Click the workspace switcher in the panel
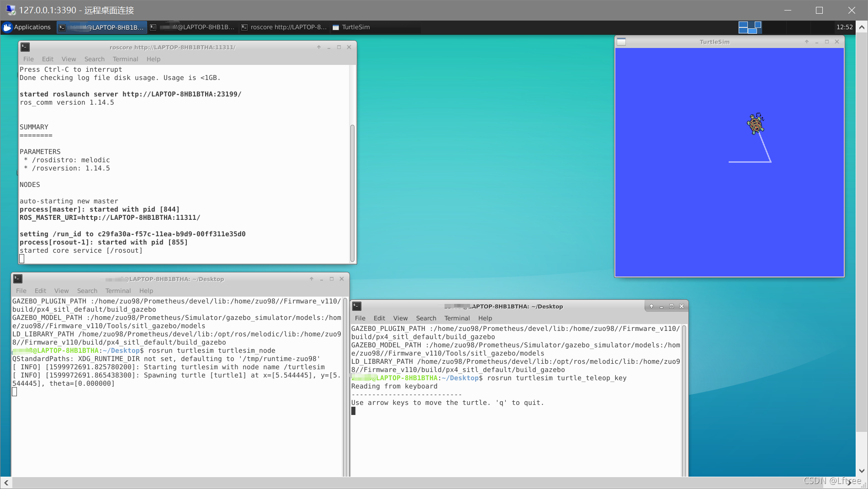Image resolution: width=868 pixels, height=489 pixels. (x=750, y=27)
